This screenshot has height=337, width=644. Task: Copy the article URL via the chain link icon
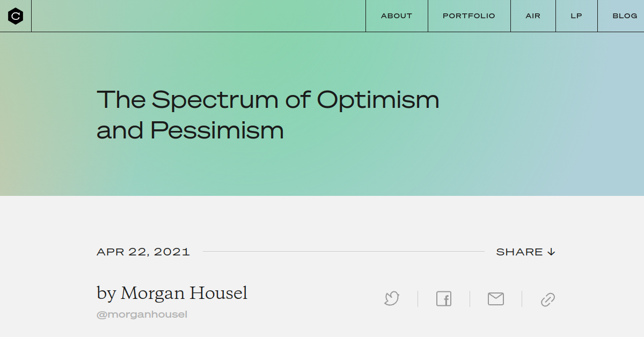(547, 299)
